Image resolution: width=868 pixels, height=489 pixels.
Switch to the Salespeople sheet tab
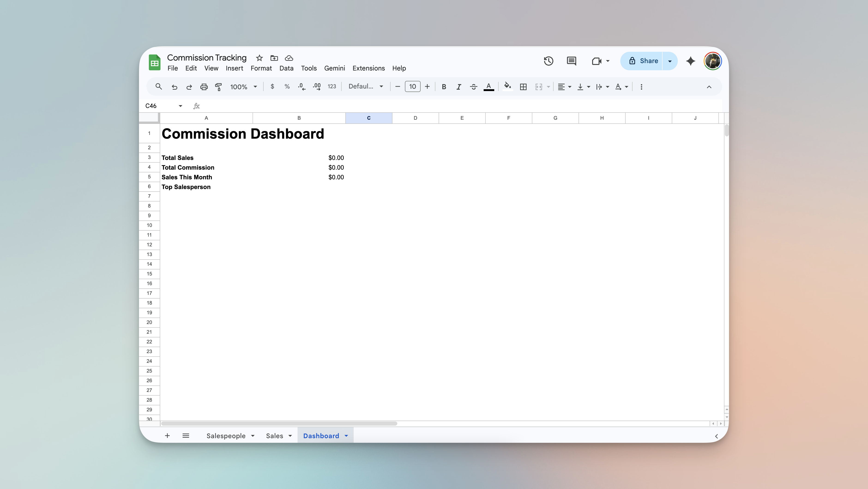pos(226,436)
